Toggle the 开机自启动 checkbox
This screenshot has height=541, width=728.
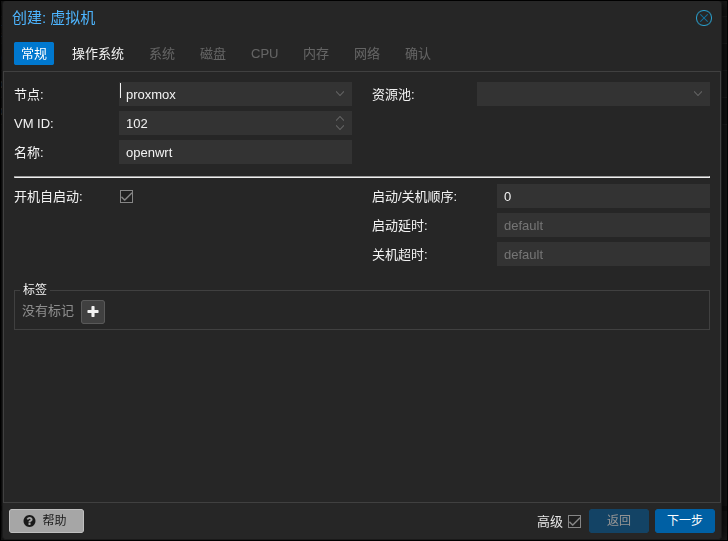(127, 197)
